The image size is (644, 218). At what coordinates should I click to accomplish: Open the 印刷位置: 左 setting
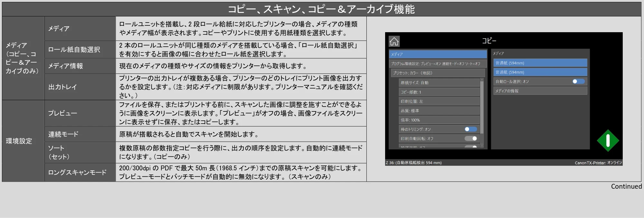click(x=439, y=101)
